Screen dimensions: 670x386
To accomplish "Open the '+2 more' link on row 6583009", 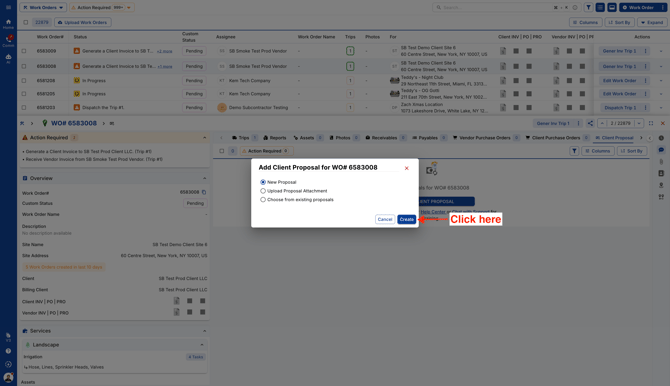I will click(165, 51).
